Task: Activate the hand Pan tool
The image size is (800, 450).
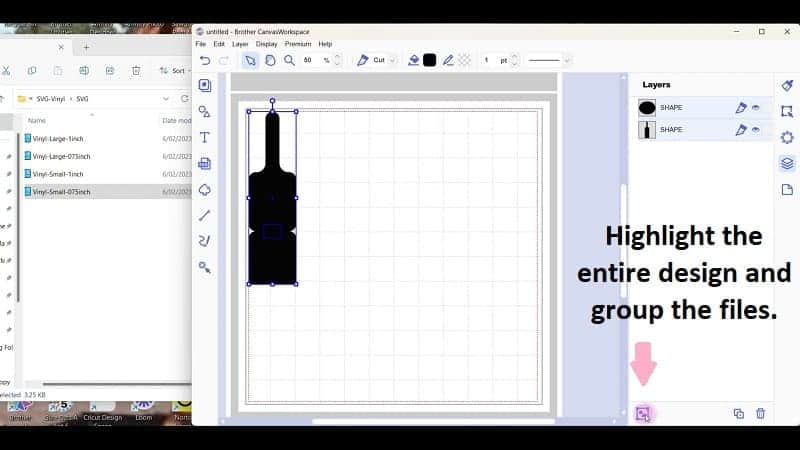Action: click(270, 60)
